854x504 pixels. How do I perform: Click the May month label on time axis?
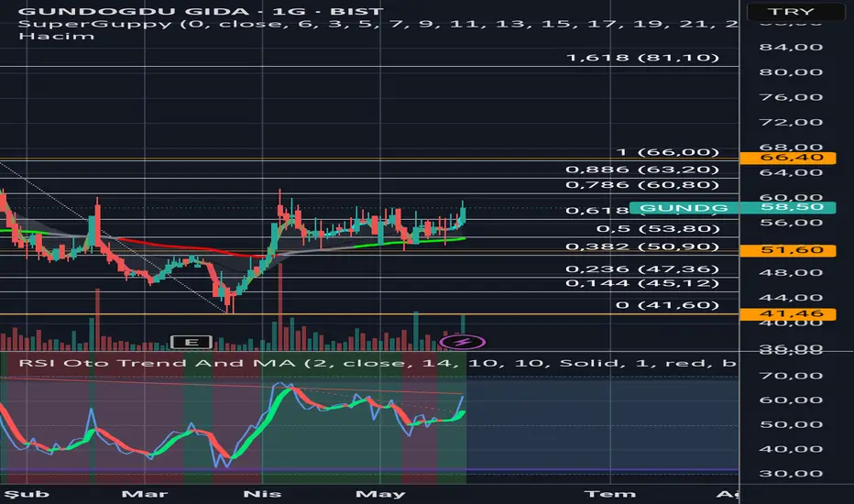pos(380,494)
